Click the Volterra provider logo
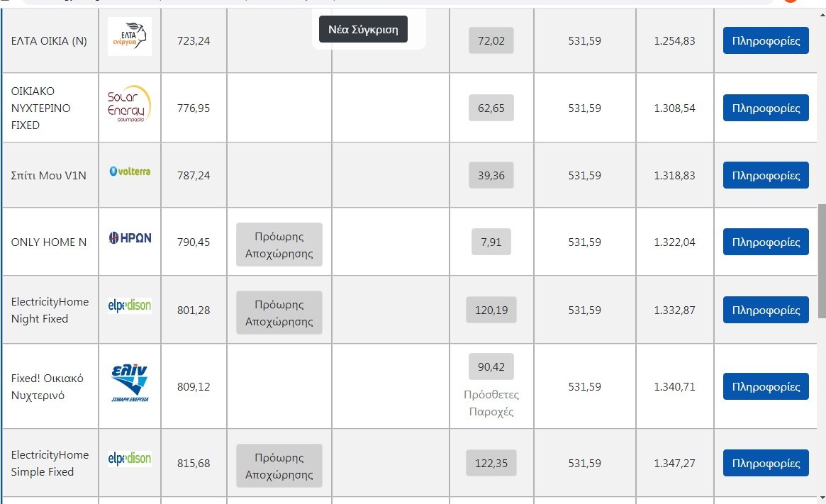Screen dimensions: 826x504 130,171
